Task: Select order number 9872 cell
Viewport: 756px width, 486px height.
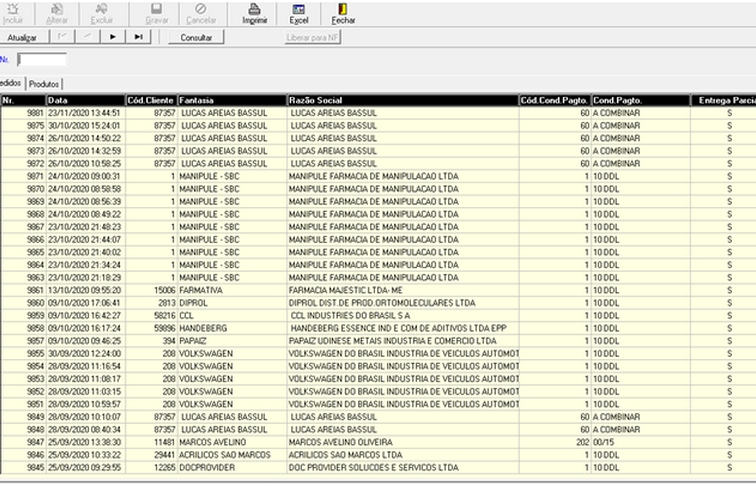Action: click(24, 163)
